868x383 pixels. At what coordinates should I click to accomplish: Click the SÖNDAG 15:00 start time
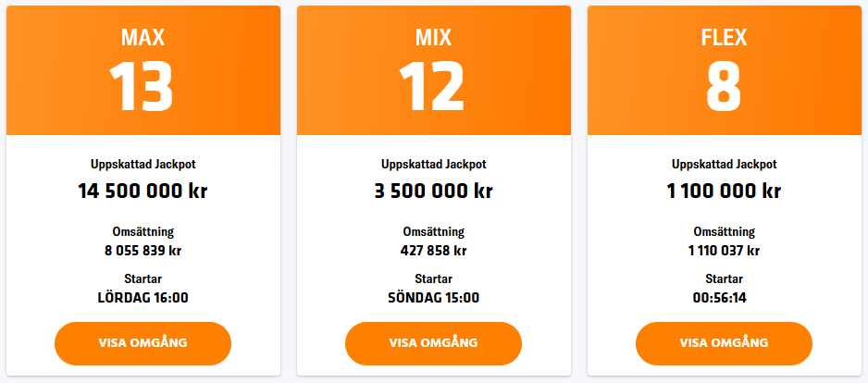pyautogui.click(x=433, y=298)
